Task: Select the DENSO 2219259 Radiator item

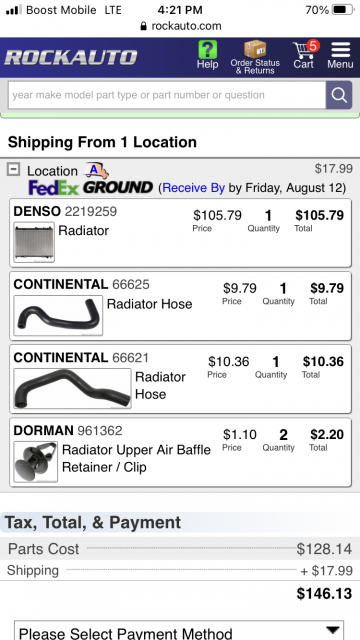Action: coord(180,233)
